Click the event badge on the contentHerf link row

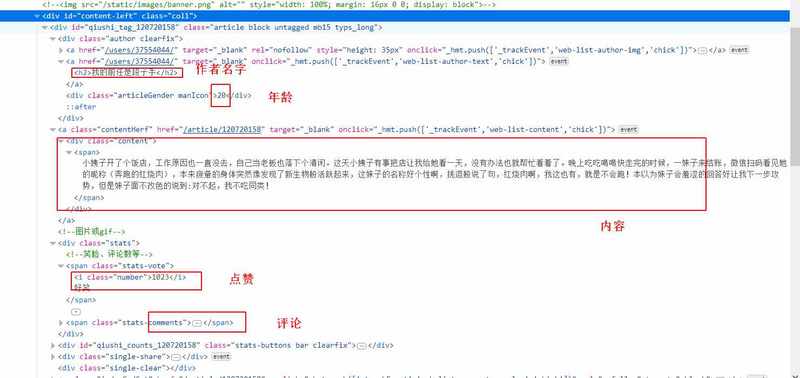point(628,130)
